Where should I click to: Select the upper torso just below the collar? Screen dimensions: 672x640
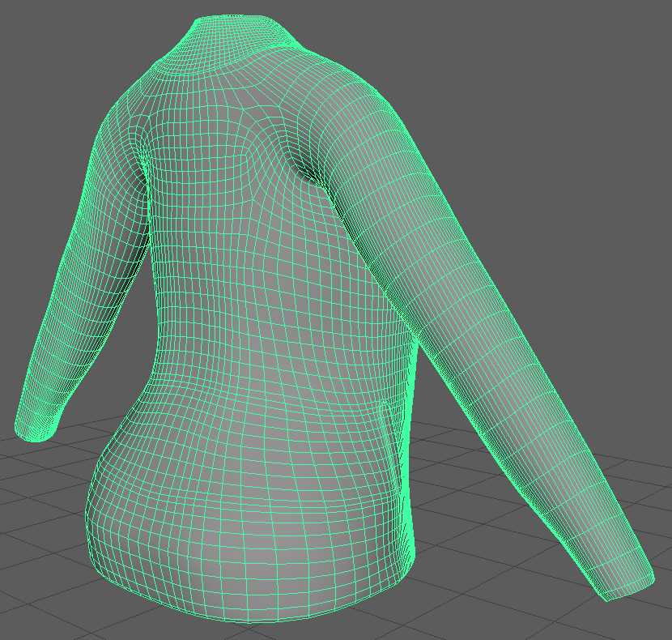[x=235, y=89]
